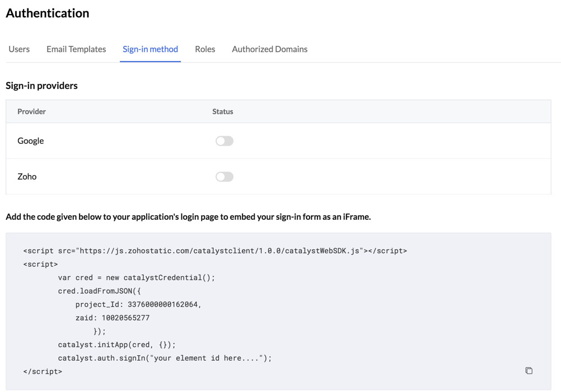The height and width of the screenshot is (392, 561).
Task: Click the Provider column header
Action: (x=31, y=111)
